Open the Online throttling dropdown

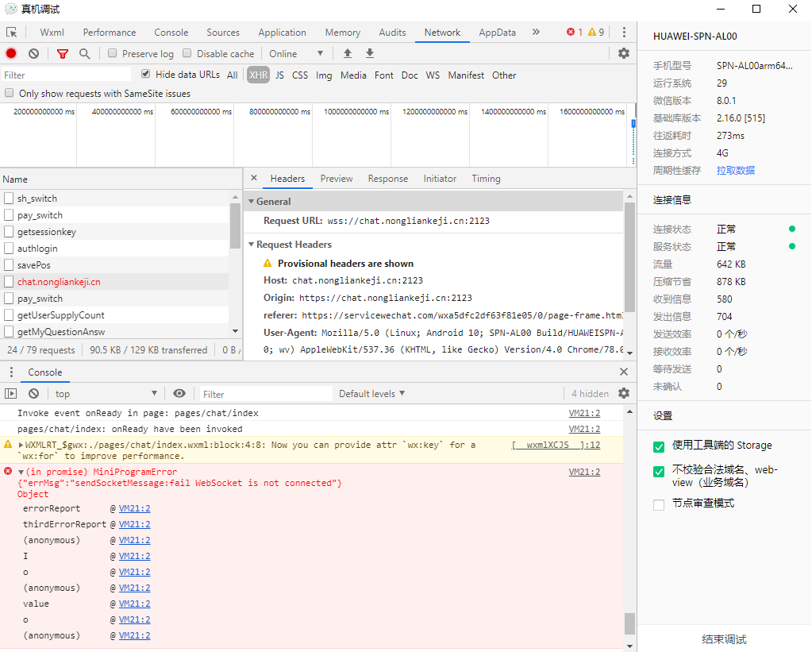[x=296, y=53]
